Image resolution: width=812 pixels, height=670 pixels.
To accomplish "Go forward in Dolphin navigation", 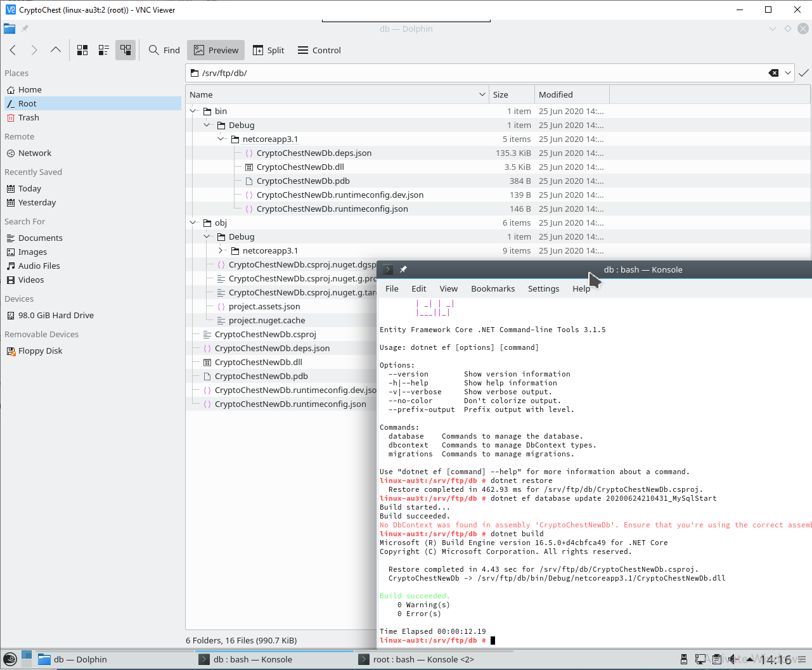I will 34,50.
